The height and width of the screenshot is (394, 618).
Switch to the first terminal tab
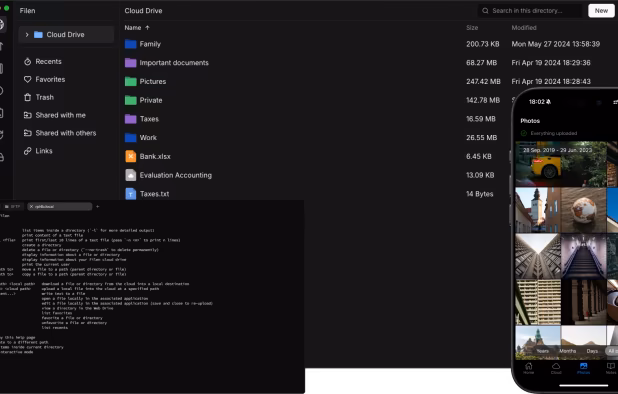click(x=13, y=206)
